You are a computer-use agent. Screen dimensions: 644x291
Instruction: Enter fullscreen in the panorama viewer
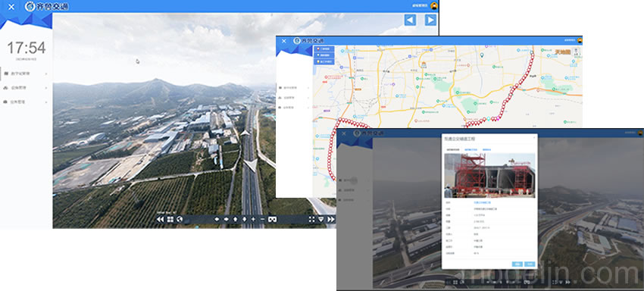click(x=311, y=220)
